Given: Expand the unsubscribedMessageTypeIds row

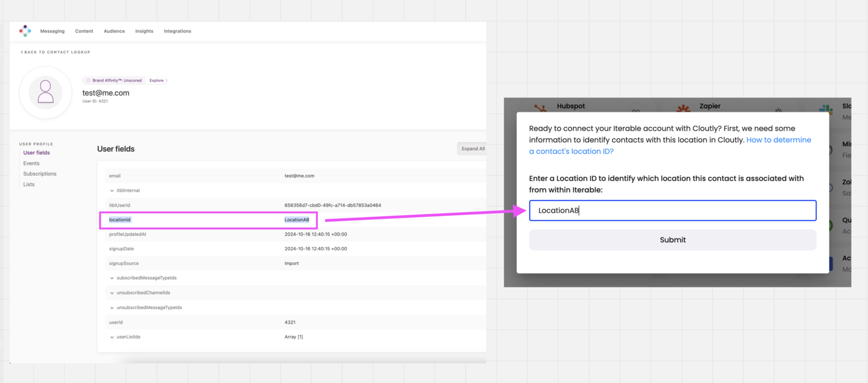Looking at the screenshot, I should pyautogui.click(x=112, y=308).
